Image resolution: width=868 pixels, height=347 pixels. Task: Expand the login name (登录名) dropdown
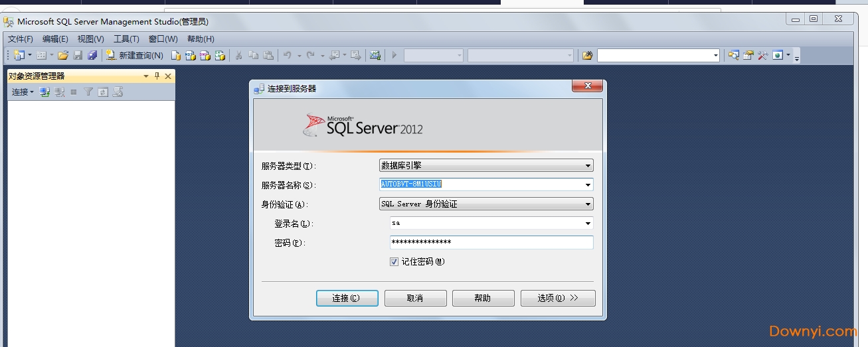coord(588,224)
